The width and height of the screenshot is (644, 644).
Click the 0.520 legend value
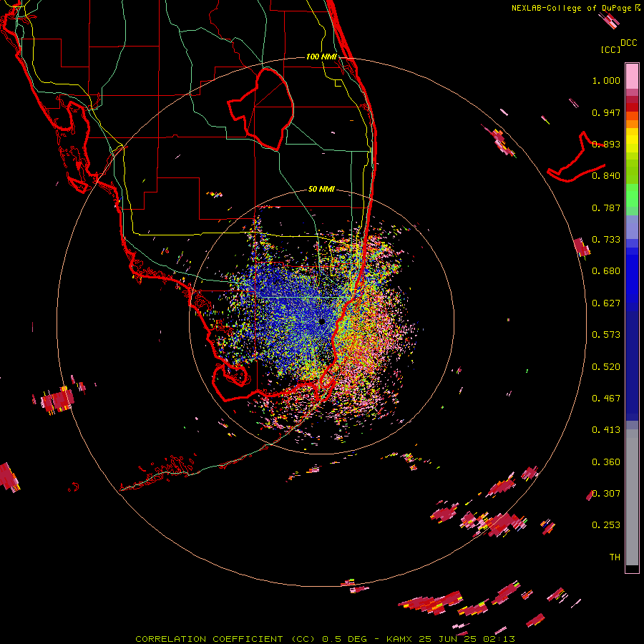click(606, 367)
